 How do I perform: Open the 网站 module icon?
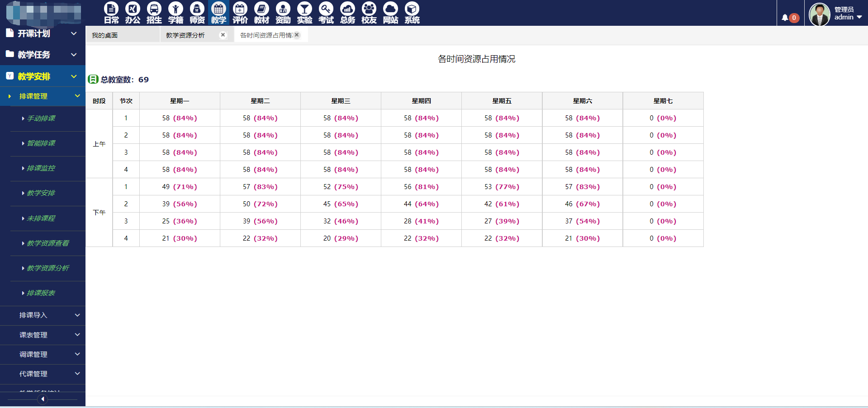pyautogui.click(x=390, y=13)
